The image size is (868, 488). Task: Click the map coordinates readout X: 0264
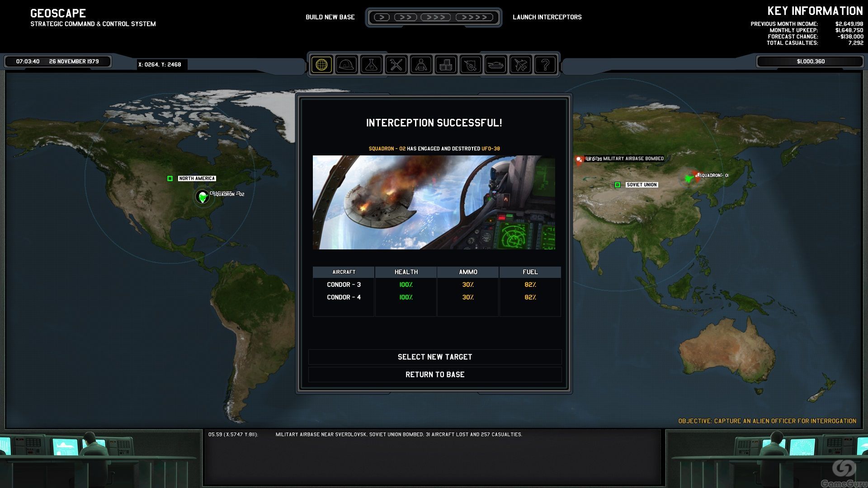click(160, 65)
